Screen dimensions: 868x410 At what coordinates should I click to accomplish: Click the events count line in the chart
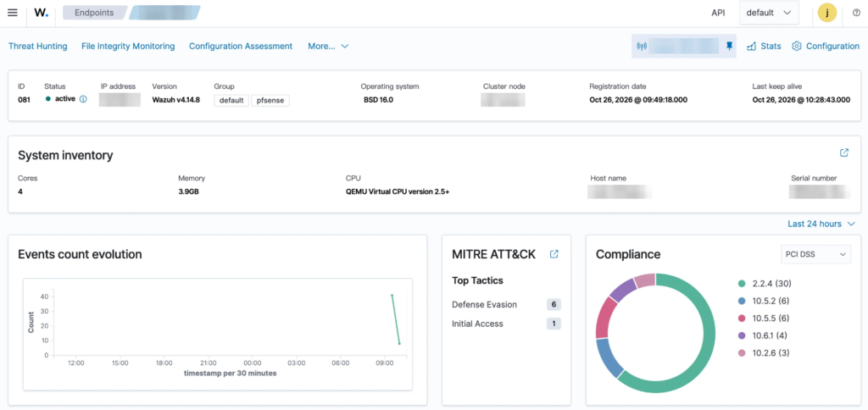[x=396, y=320]
